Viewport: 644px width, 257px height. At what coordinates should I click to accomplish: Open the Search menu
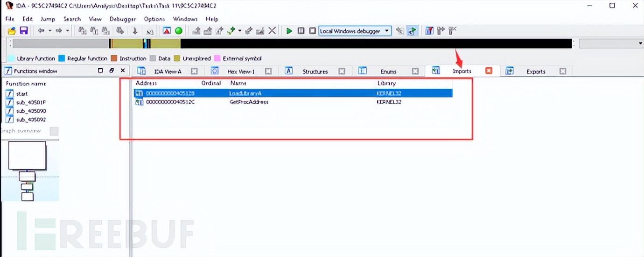(72, 19)
